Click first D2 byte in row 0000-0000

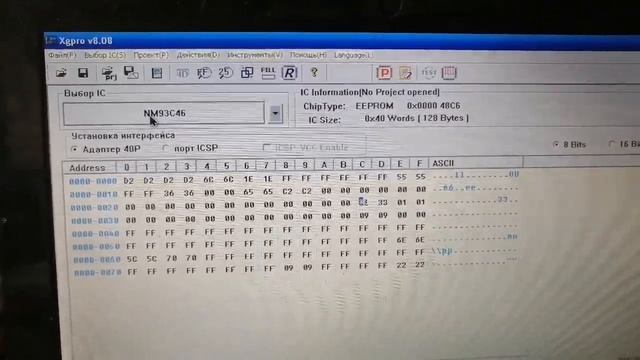(x=129, y=180)
